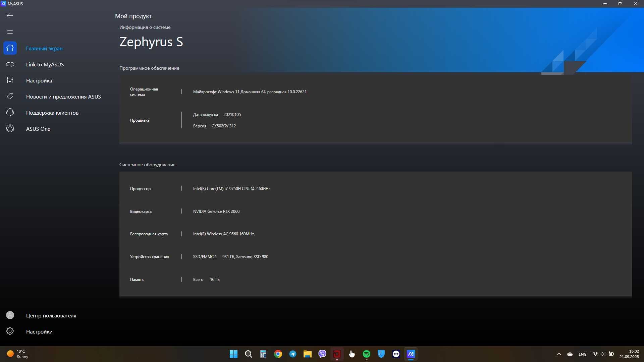Open TeamViewer from the taskbar

396,354
